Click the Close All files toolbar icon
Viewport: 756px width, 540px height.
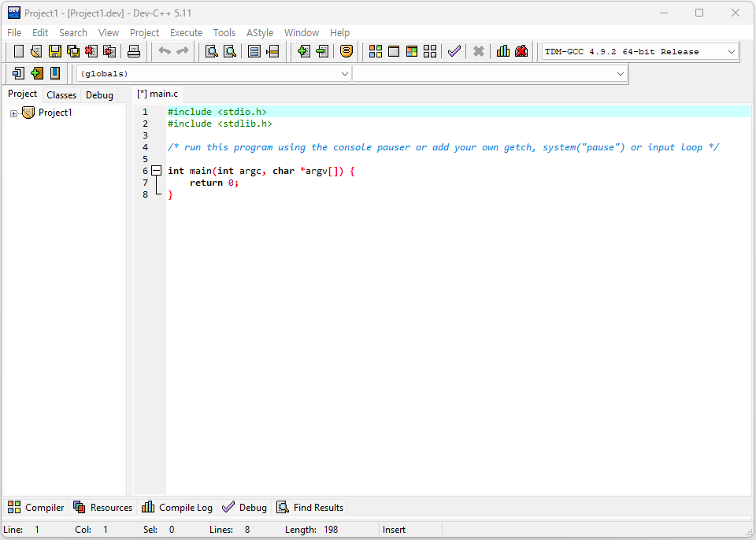[x=109, y=51]
